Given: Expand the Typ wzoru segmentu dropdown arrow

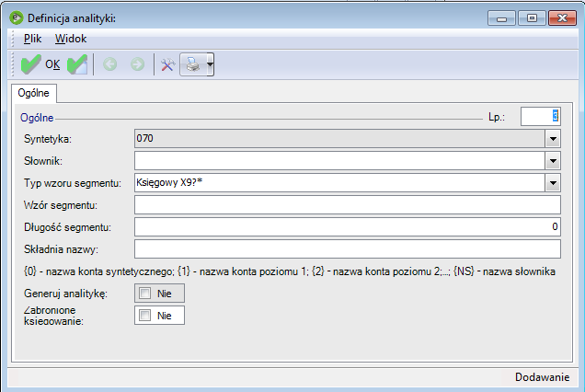Looking at the screenshot, I should pyautogui.click(x=553, y=183).
